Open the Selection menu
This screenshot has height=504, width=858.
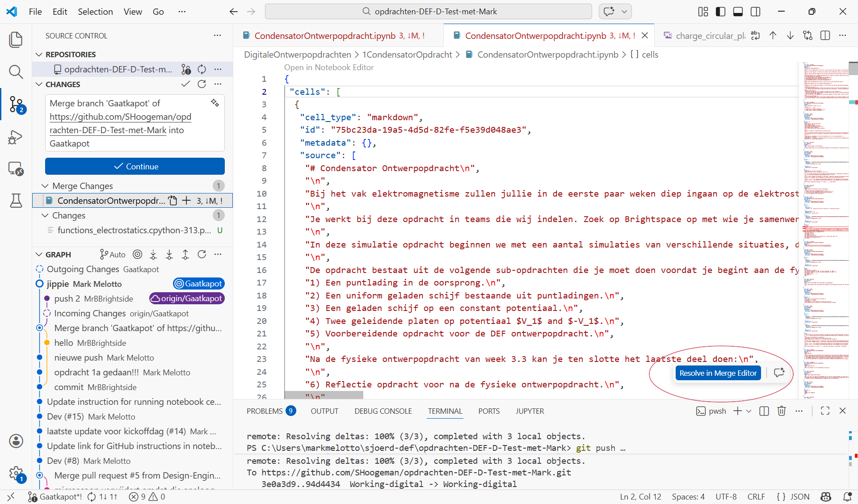click(x=95, y=12)
